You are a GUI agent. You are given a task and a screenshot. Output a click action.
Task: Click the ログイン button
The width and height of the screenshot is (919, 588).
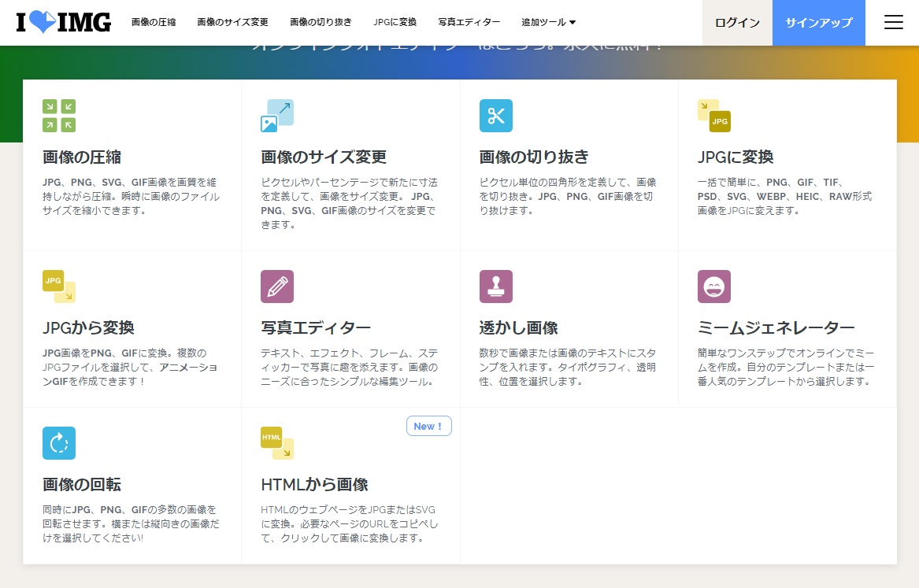click(x=737, y=23)
